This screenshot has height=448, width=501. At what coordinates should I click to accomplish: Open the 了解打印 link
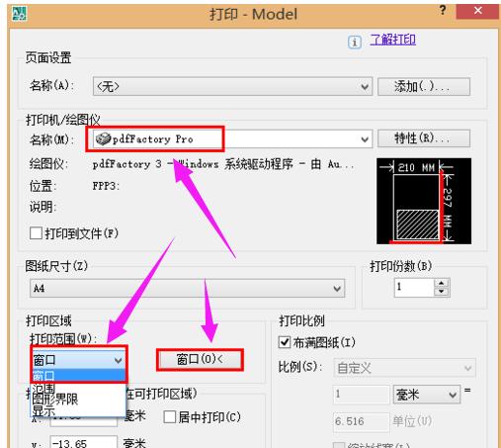(x=392, y=40)
